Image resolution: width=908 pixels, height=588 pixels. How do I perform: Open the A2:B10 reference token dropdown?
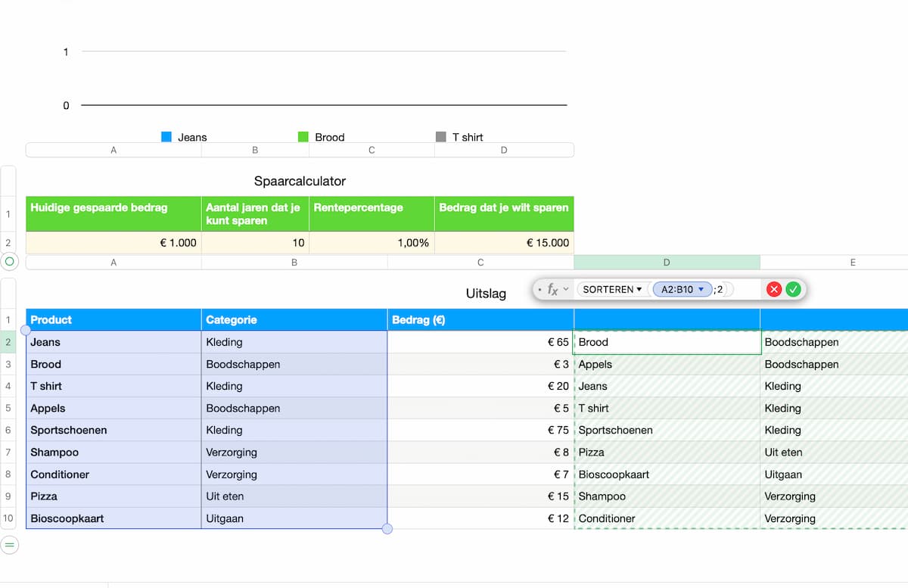(701, 289)
